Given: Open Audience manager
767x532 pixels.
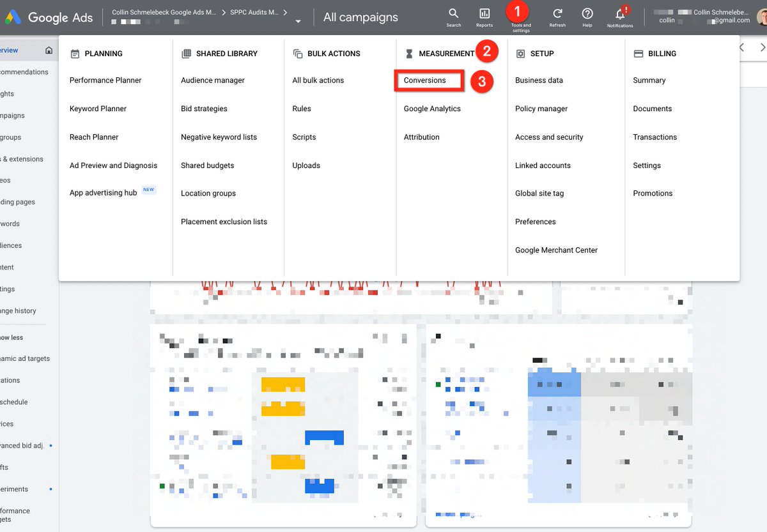Looking at the screenshot, I should click(213, 80).
